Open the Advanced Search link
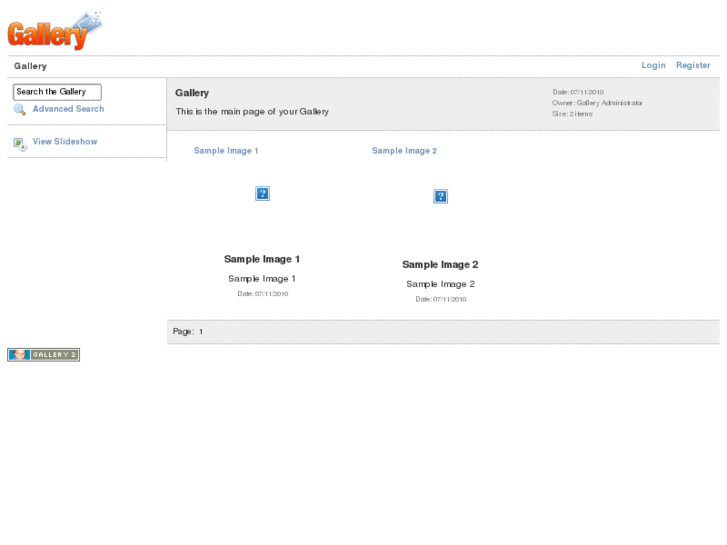727x545 pixels. click(x=68, y=109)
